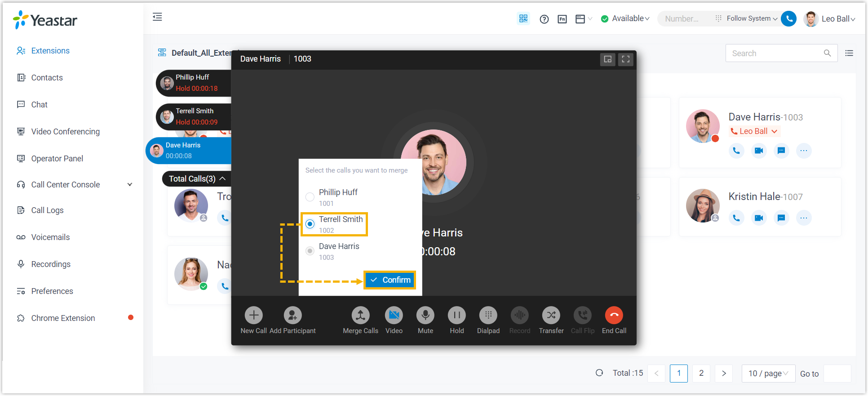Click the function key Fn icon
868x396 pixels.
pyautogui.click(x=562, y=19)
